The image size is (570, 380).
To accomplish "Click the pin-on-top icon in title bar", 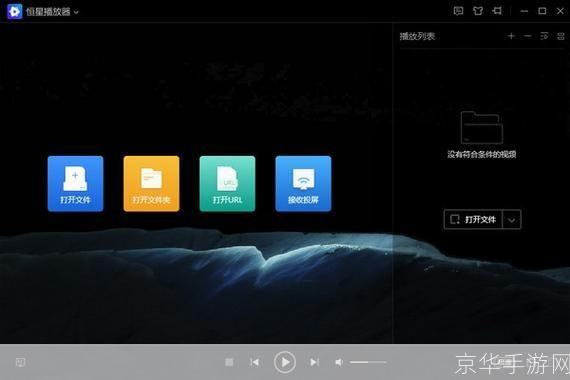I will [x=497, y=11].
